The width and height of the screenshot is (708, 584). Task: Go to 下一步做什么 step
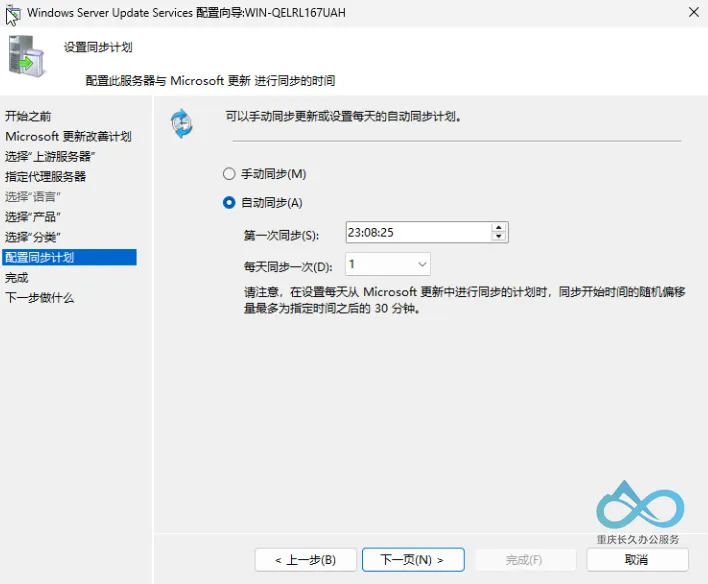point(40,298)
